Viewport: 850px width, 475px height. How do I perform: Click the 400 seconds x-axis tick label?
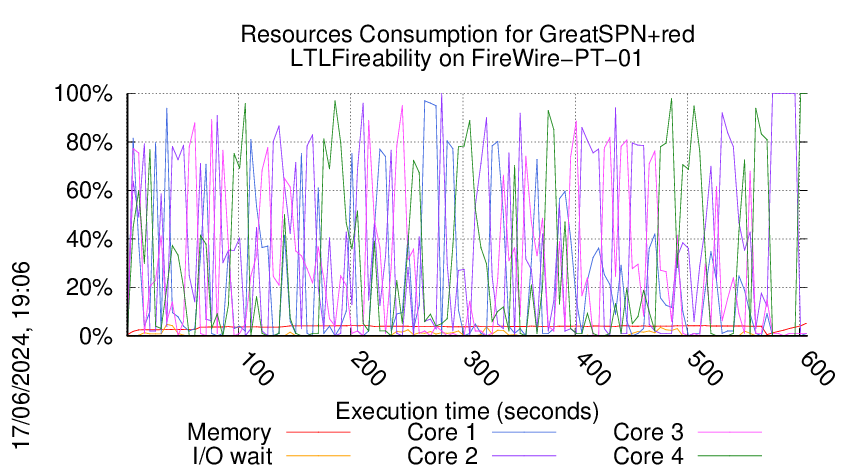[x=593, y=370]
